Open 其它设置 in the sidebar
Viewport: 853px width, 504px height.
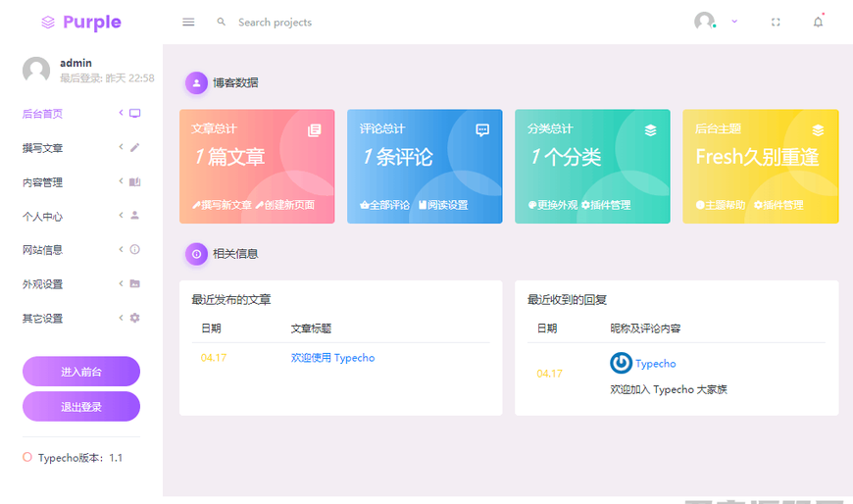pyautogui.click(x=43, y=319)
